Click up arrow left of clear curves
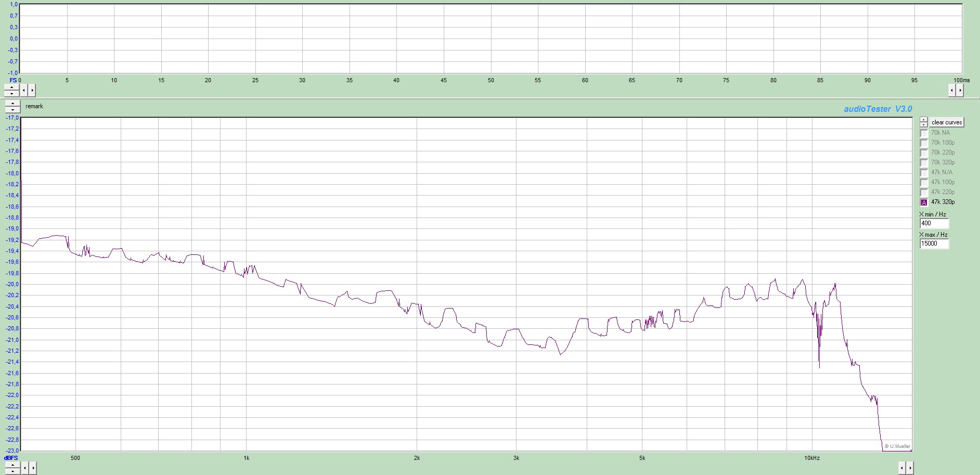 coord(924,120)
